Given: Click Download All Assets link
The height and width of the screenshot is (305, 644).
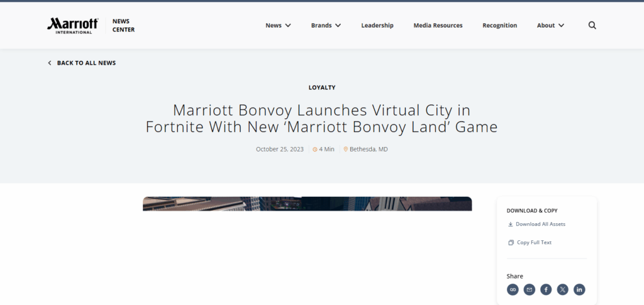Looking at the screenshot, I should coord(540,224).
